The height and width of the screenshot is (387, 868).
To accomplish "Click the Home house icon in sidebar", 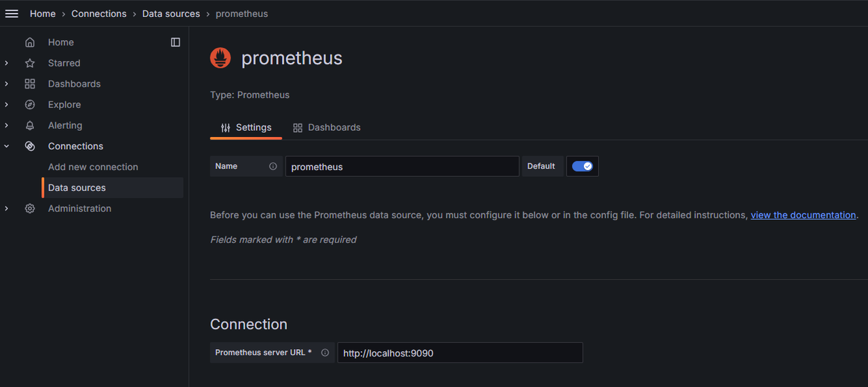I will [x=30, y=42].
